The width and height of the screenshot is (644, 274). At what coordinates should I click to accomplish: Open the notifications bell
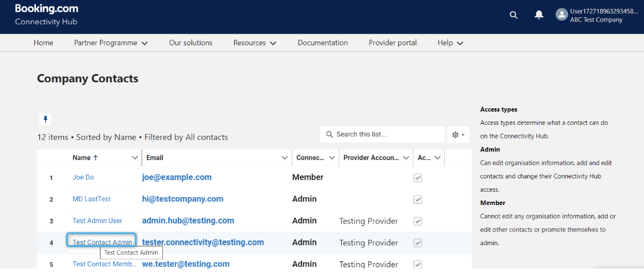pos(539,15)
